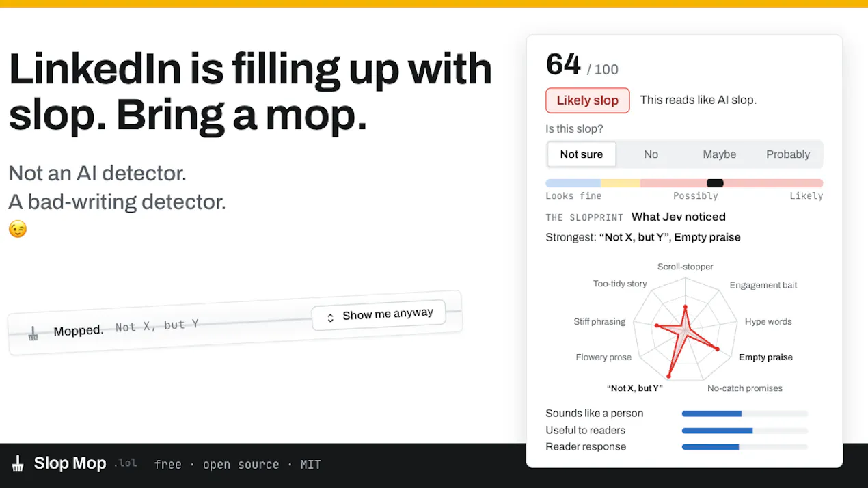Click the Slop Mop logo icon in footer
The height and width of the screenshot is (488, 868).
coord(18,463)
